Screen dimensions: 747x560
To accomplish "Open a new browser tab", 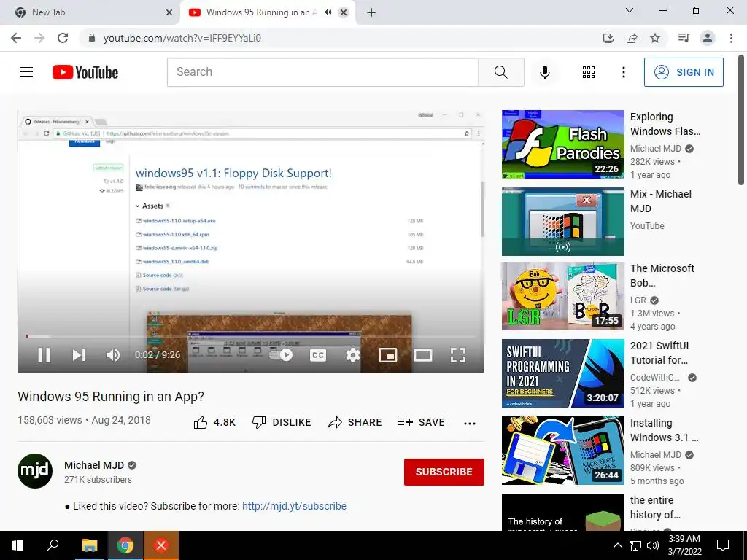I will [371, 12].
